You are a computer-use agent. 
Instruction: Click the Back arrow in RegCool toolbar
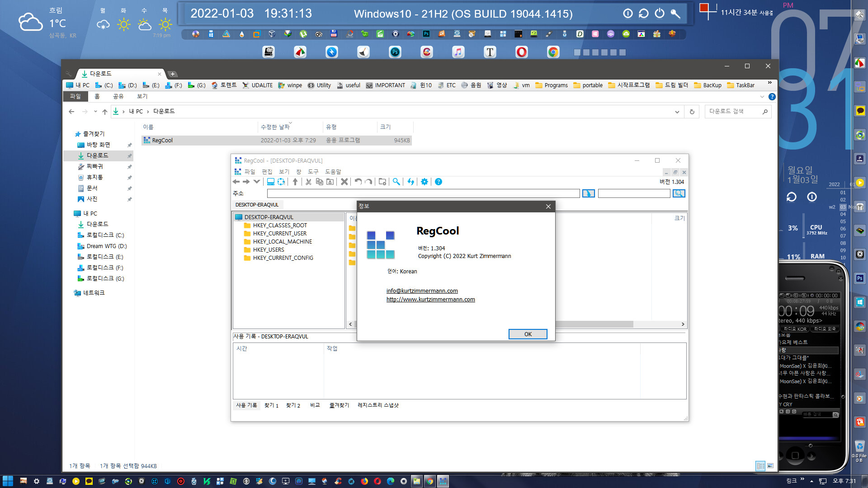point(236,182)
